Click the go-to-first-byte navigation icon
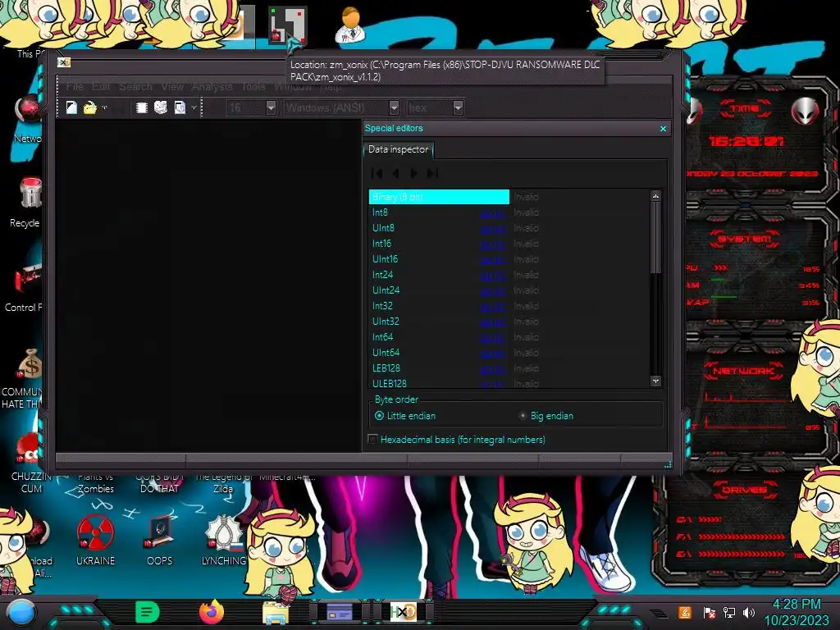 (x=377, y=173)
